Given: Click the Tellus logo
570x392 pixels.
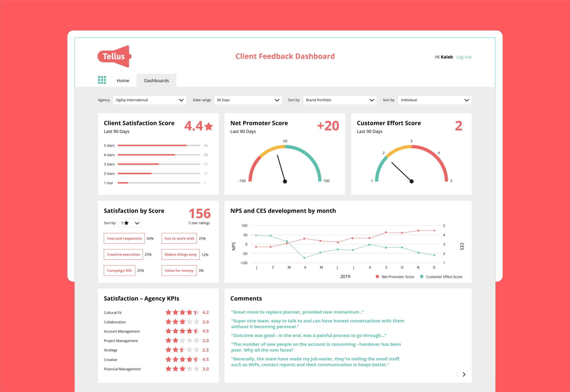Looking at the screenshot, I should click(114, 56).
